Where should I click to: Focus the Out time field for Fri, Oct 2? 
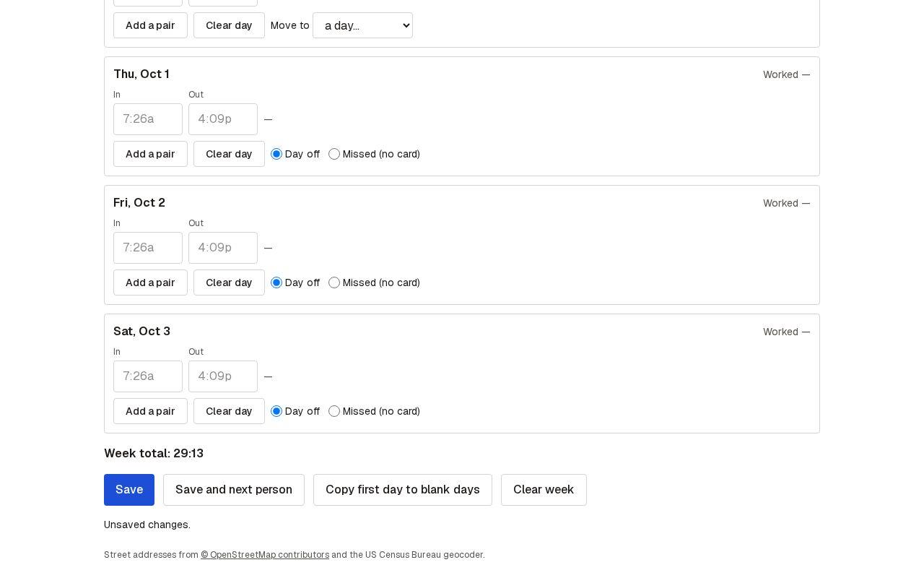pyautogui.click(x=223, y=248)
